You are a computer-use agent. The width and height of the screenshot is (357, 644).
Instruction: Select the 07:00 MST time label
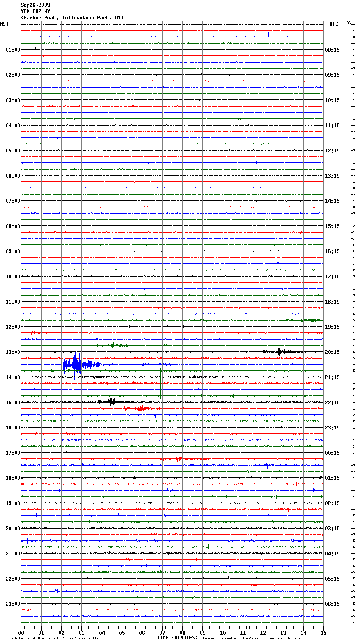pyautogui.click(x=13, y=201)
